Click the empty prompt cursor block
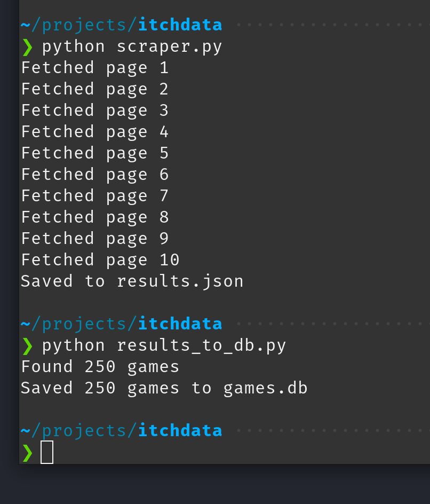The width and height of the screenshot is (430, 504). click(47, 452)
